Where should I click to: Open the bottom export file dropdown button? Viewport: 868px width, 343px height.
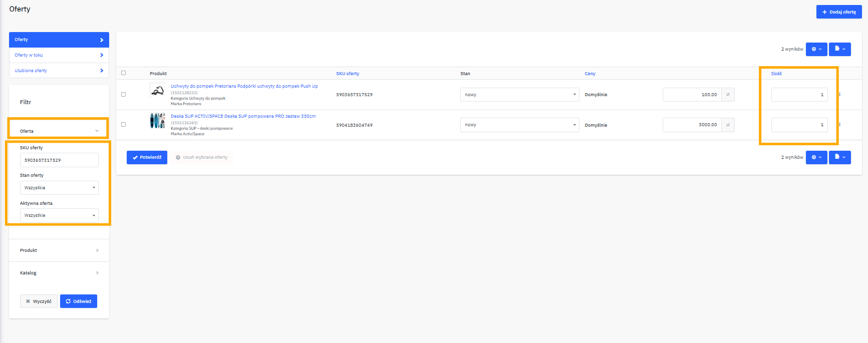[x=839, y=157]
